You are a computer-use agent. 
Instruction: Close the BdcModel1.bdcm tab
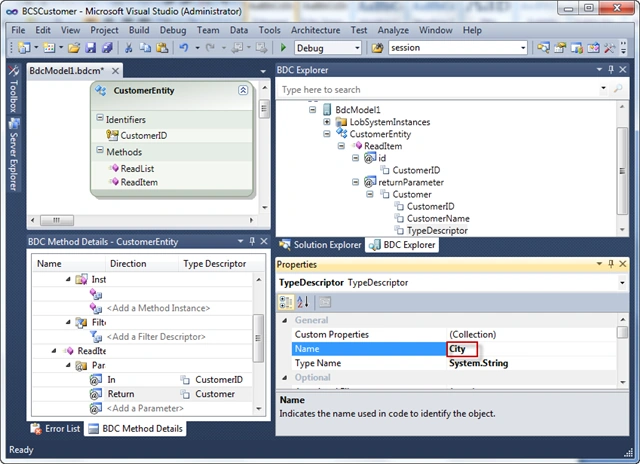coord(116,71)
